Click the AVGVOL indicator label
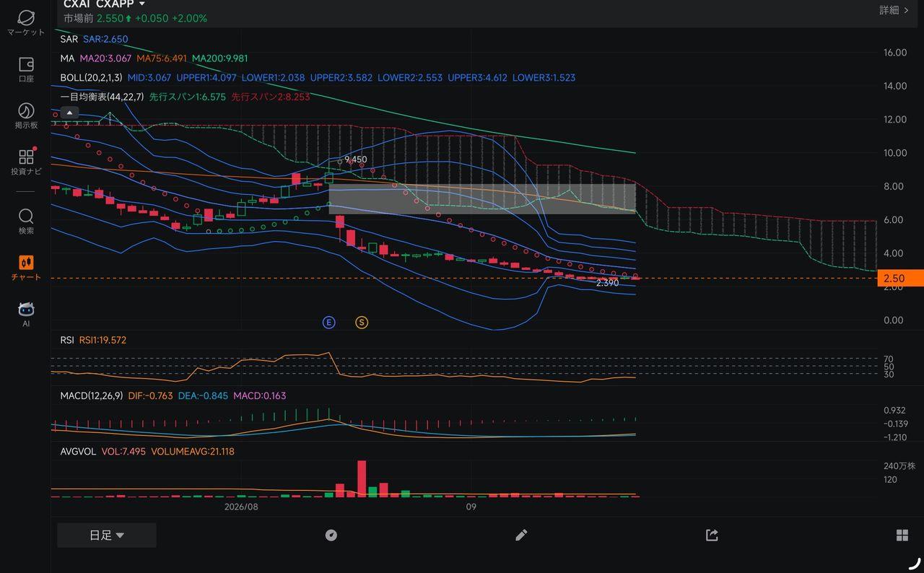This screenshot has height=573, width=924. [x=79, y=452]
